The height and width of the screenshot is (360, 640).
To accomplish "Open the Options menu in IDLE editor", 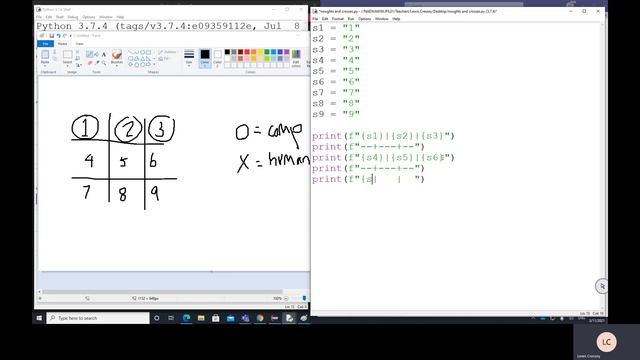I will tap(364, 19).
